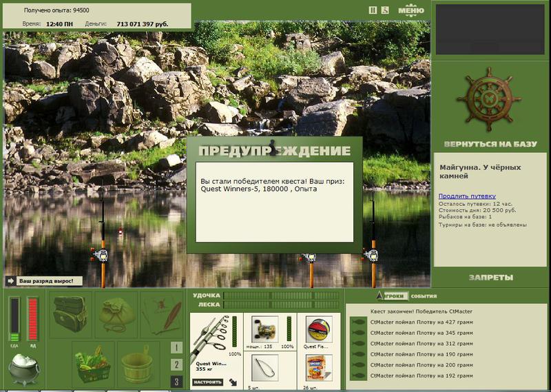551x392 pixels.
Task: Click the rod durability 100% indicator
Action: point(235,354)
